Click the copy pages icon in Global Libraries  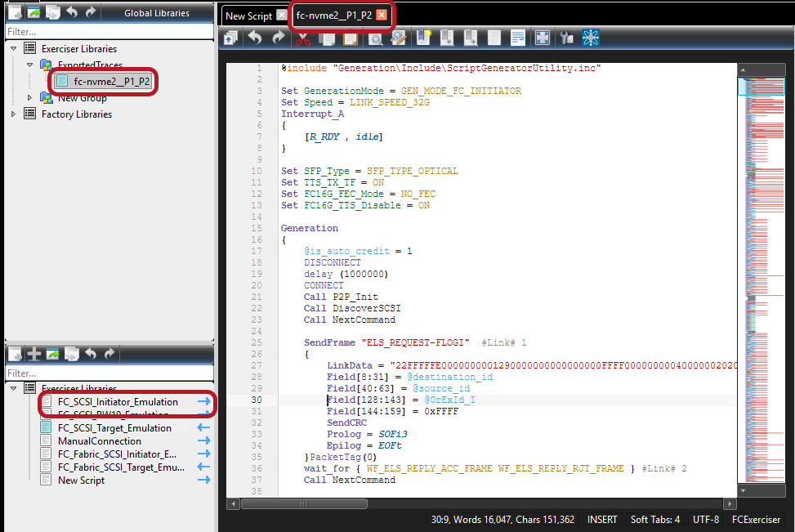click(53, 12)
